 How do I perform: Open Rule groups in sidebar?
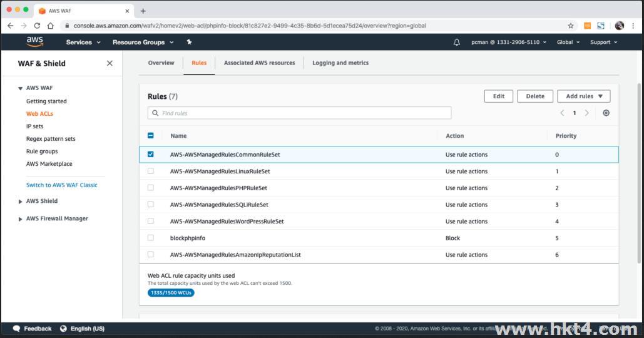point(42,151)
